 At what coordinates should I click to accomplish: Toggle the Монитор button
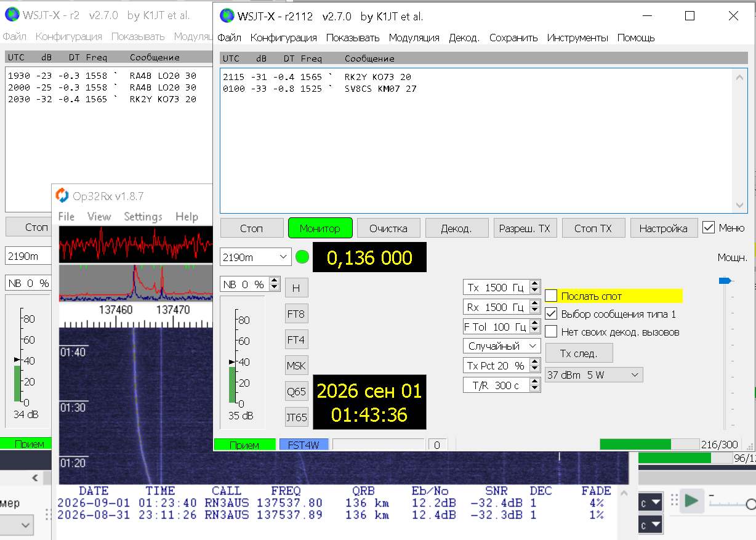pyautogui.click(x=320, y=228)
